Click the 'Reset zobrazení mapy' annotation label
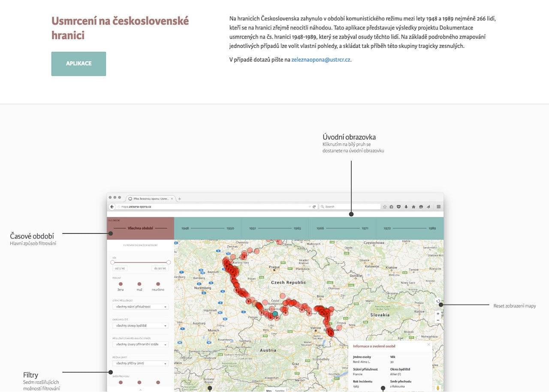This screenshot has width=549, height=392. pos(515,306)
